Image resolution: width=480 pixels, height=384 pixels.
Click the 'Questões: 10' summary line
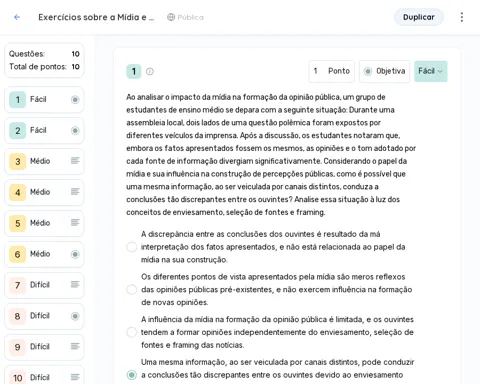point(44,54)
